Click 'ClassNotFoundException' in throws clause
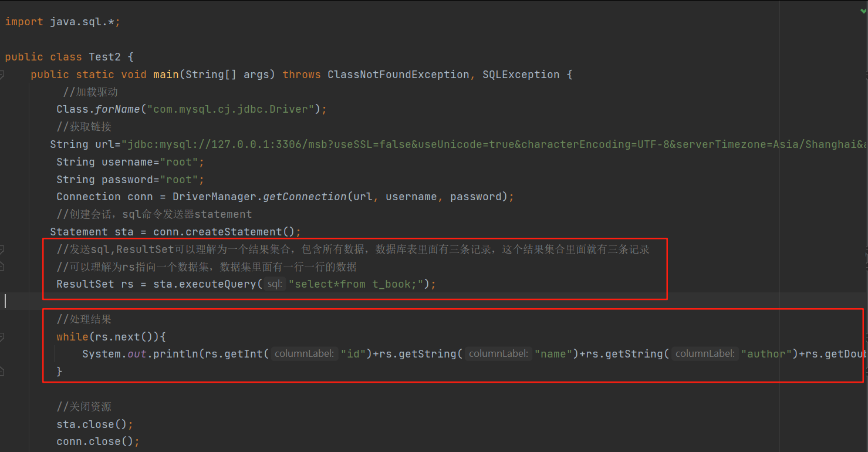 (x=398, y=75)
